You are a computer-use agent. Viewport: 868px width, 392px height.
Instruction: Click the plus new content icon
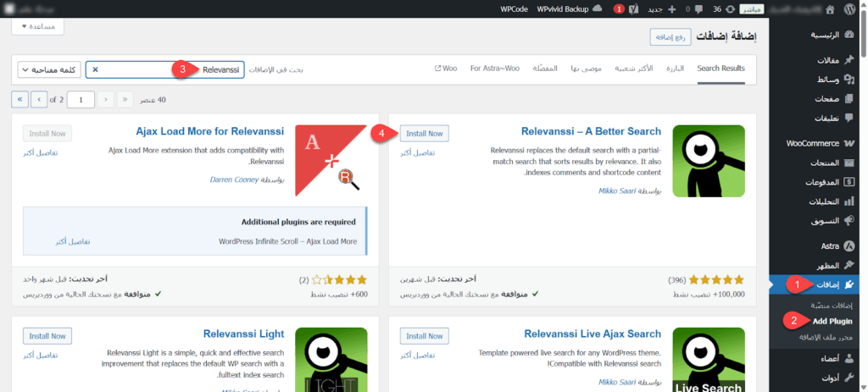coord(672,8)
